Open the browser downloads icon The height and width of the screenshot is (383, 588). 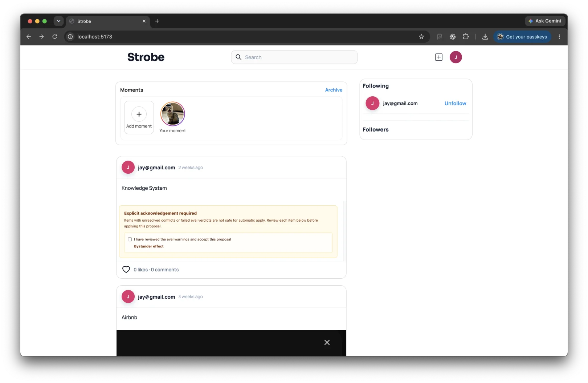(485, 37)
